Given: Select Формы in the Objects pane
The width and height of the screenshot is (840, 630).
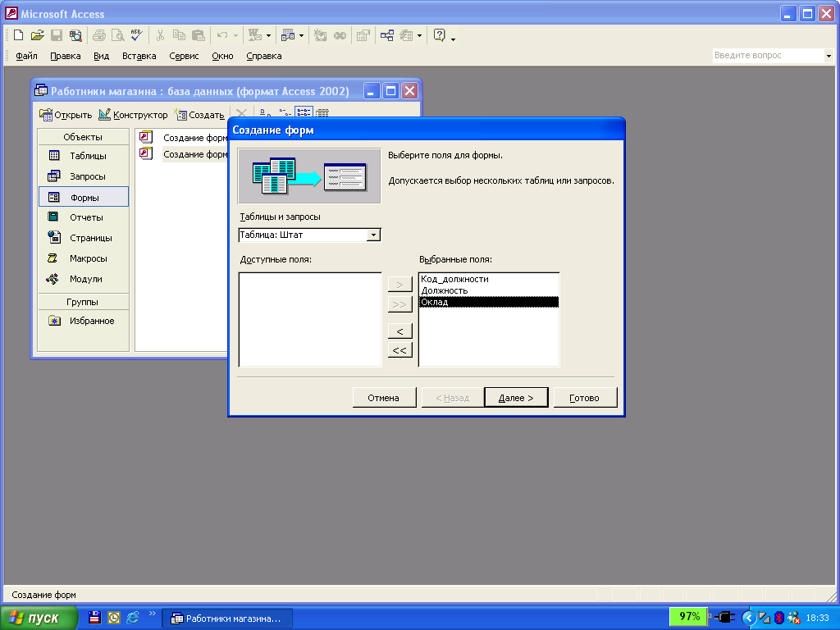Looking at the screenshot, I should tap(84, 197).
